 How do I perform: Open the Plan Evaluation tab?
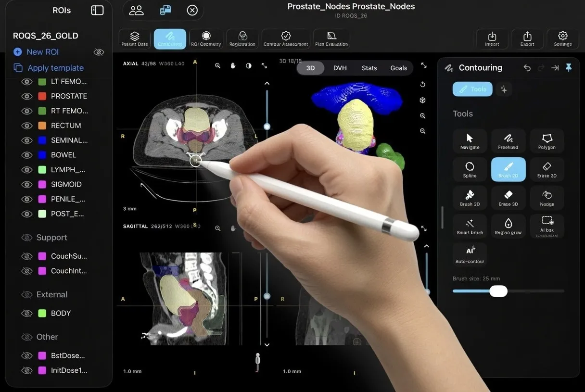coord(331,39)
